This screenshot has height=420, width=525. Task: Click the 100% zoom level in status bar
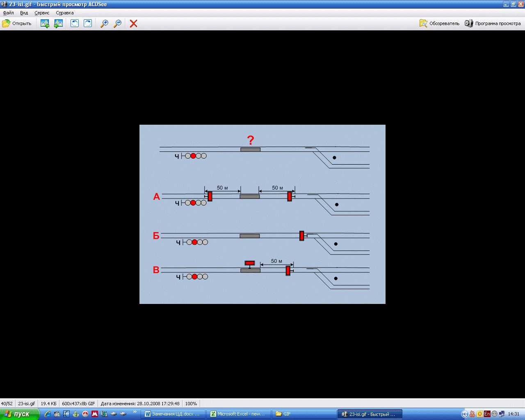[191, 404]
